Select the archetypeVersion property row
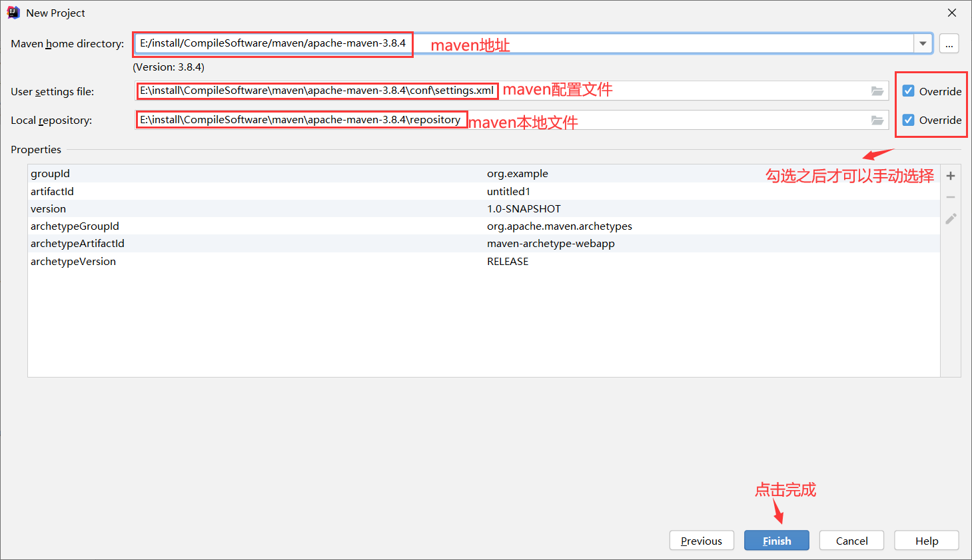Viewport: 972px width, 560px height. [x=484, y=261]
